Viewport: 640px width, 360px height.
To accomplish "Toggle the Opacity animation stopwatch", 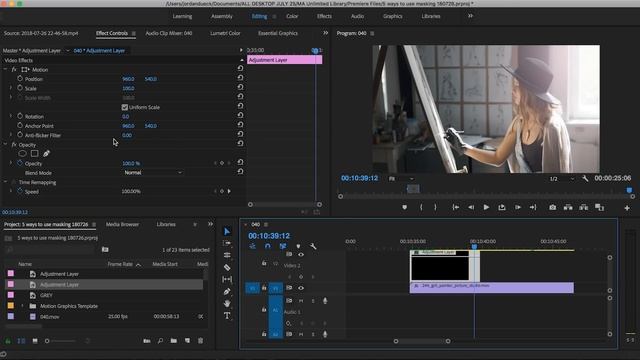I will [20, 163].
